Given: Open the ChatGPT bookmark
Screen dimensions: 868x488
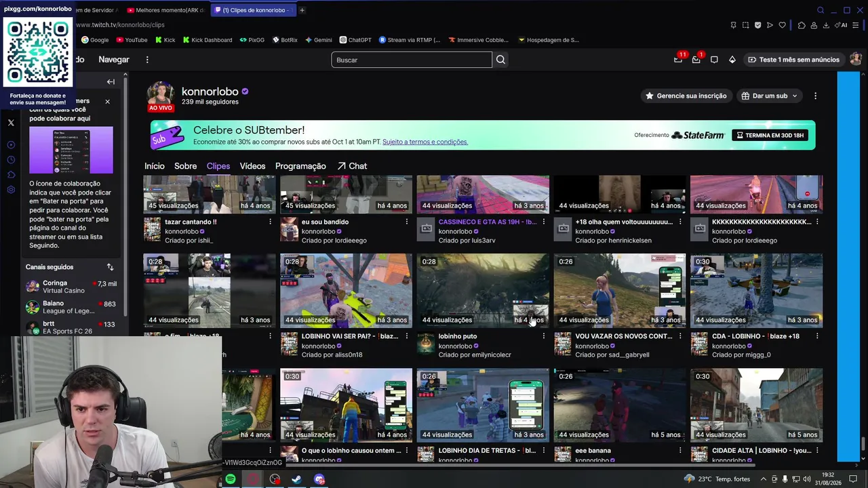Looking at the screenshot, I should coord(355,40).
